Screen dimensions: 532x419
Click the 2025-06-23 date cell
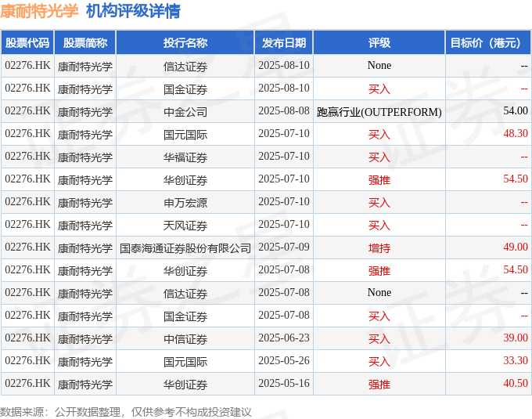[x=284, y=338]
